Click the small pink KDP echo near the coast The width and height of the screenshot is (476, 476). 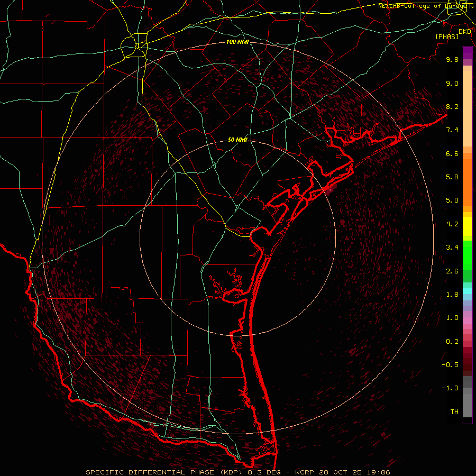point(330,190)
